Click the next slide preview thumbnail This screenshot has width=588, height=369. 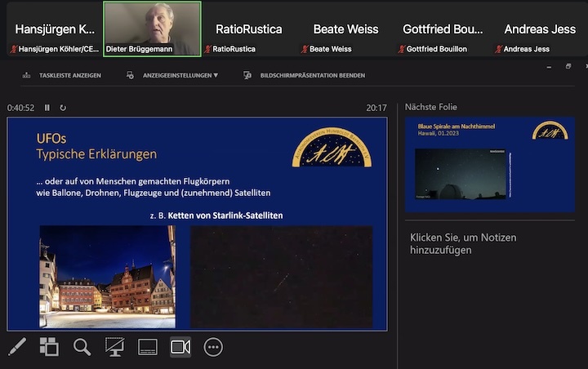click(490, 164)
